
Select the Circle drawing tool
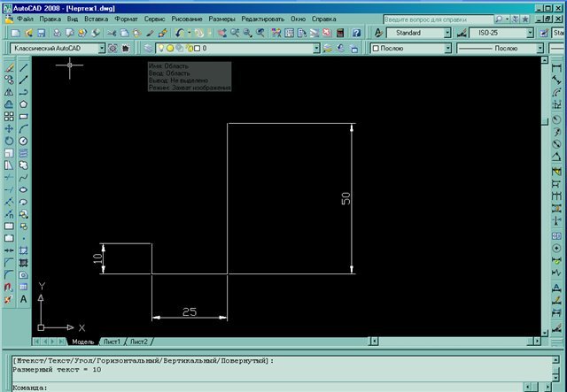(23, 141)
